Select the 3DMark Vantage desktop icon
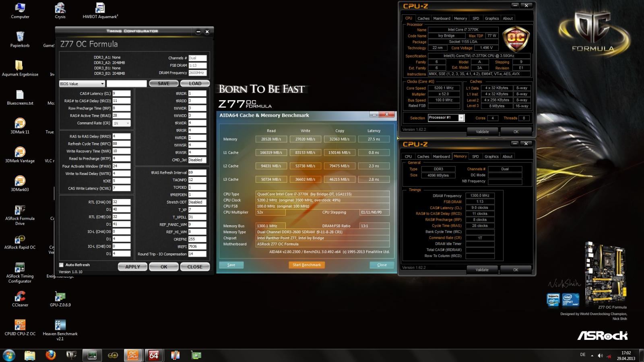Screen dimensions: 644x362 tap(20, 155)
